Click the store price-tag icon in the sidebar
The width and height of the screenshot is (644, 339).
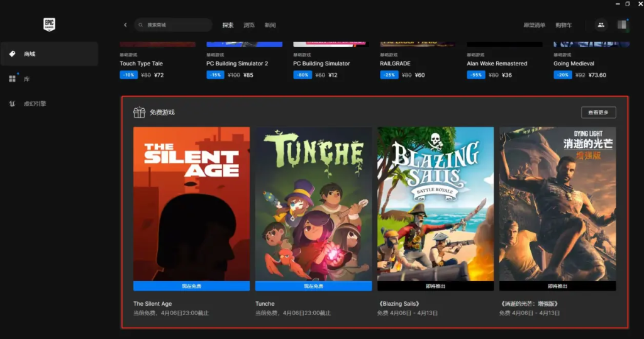pyautogui.click(x=13, y=54)
